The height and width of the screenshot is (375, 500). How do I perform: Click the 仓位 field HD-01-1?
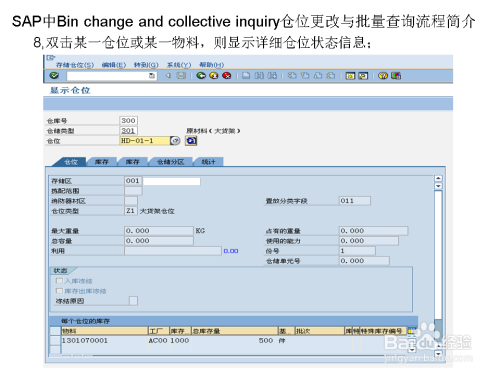tap(145, 141)
